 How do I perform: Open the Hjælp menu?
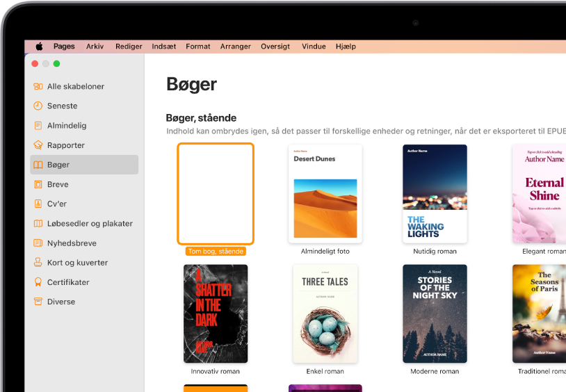(x=346, y=46)
